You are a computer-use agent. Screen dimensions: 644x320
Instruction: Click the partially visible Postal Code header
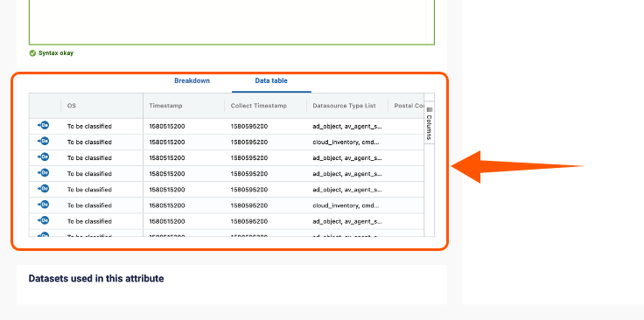click(409, 106)
